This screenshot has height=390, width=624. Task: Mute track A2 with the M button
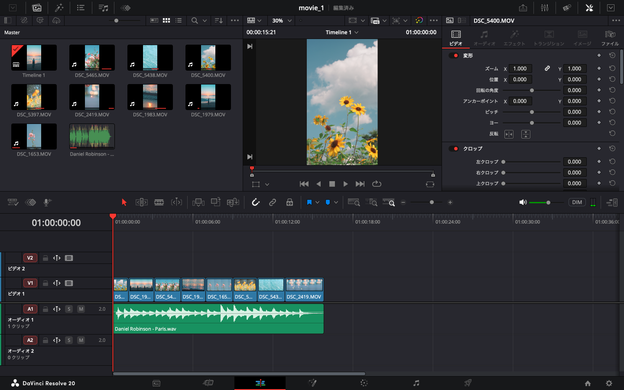point(81,340)
